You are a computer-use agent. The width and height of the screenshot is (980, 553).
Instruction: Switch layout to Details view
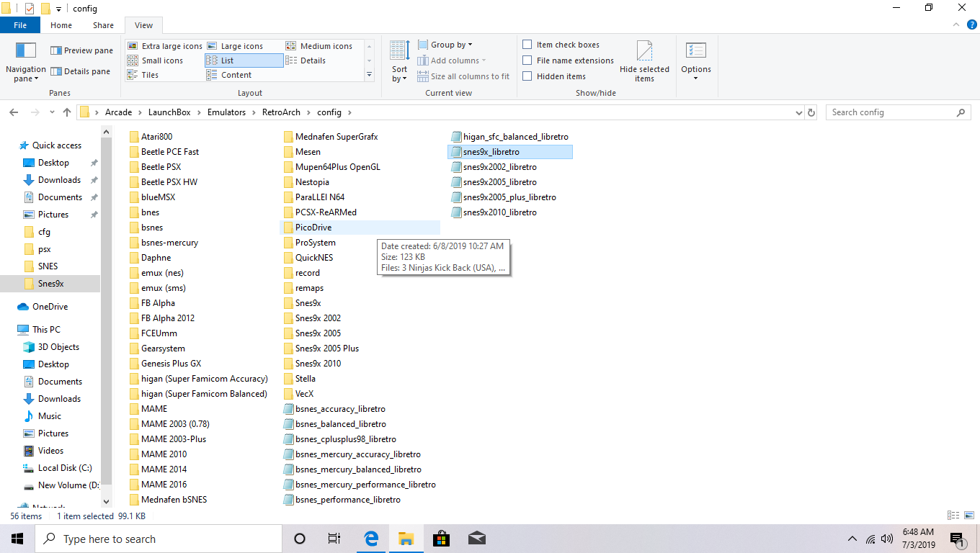(x=306, y=60)
